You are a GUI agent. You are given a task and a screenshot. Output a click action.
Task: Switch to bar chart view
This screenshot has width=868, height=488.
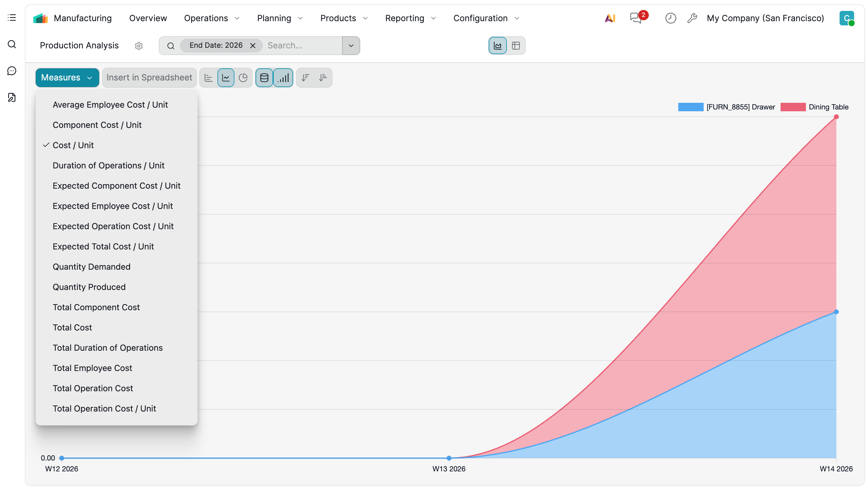point(208,78)
